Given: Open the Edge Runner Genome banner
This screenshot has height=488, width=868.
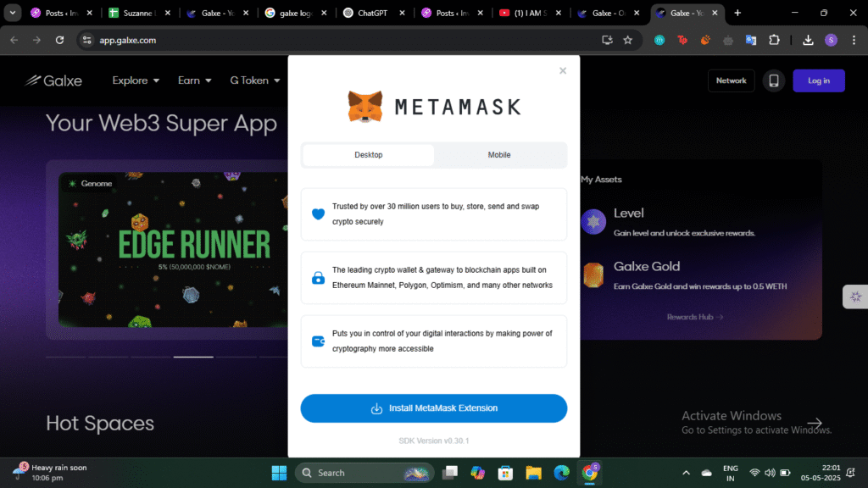Looking at the screenshot, I should pos(173,250).
